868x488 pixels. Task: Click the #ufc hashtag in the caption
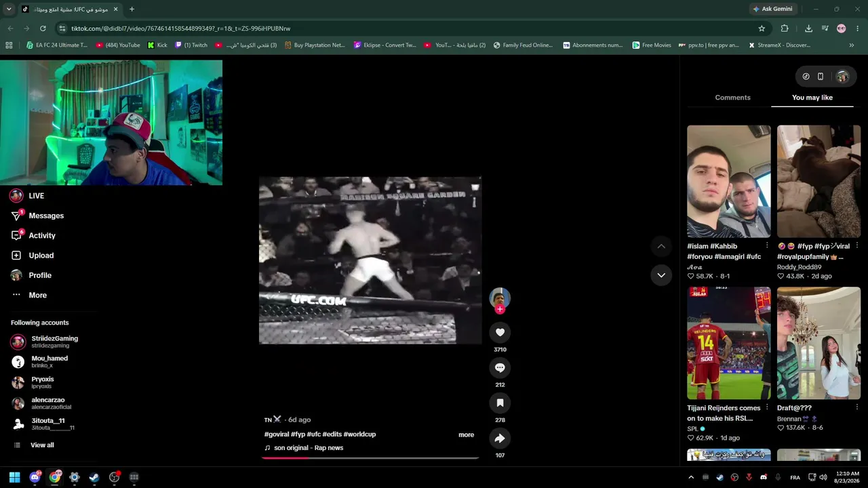(x=314, y=434)
